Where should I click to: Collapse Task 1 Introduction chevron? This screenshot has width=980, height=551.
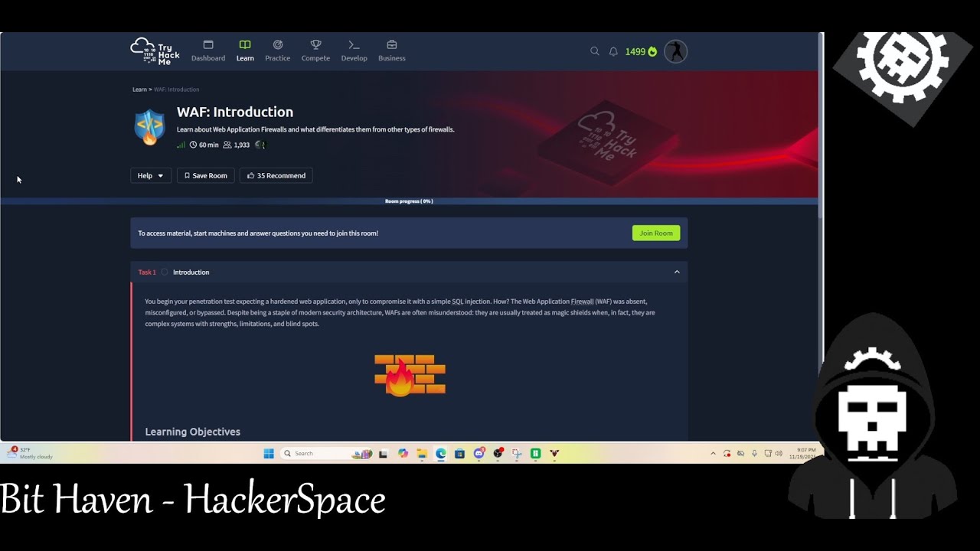(677, 272)
